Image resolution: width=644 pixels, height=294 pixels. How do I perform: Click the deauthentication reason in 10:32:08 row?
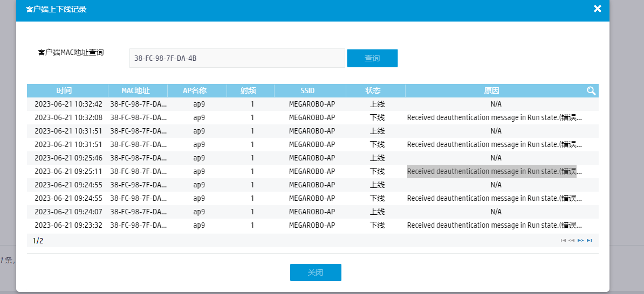tap(495, 118)
